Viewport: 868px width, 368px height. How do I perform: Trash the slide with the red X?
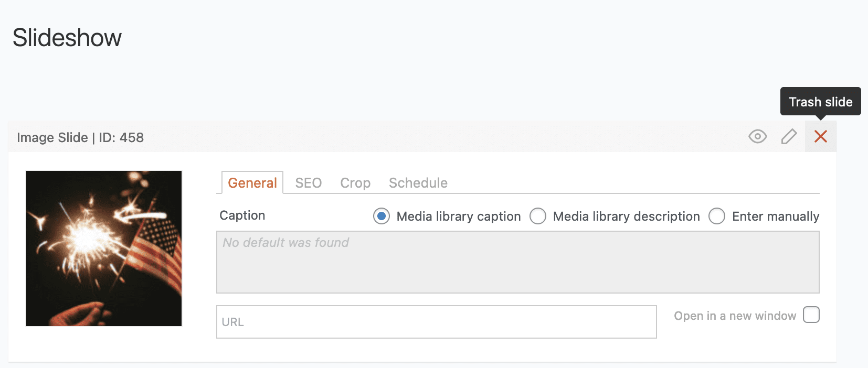click(x=821, y=137)
